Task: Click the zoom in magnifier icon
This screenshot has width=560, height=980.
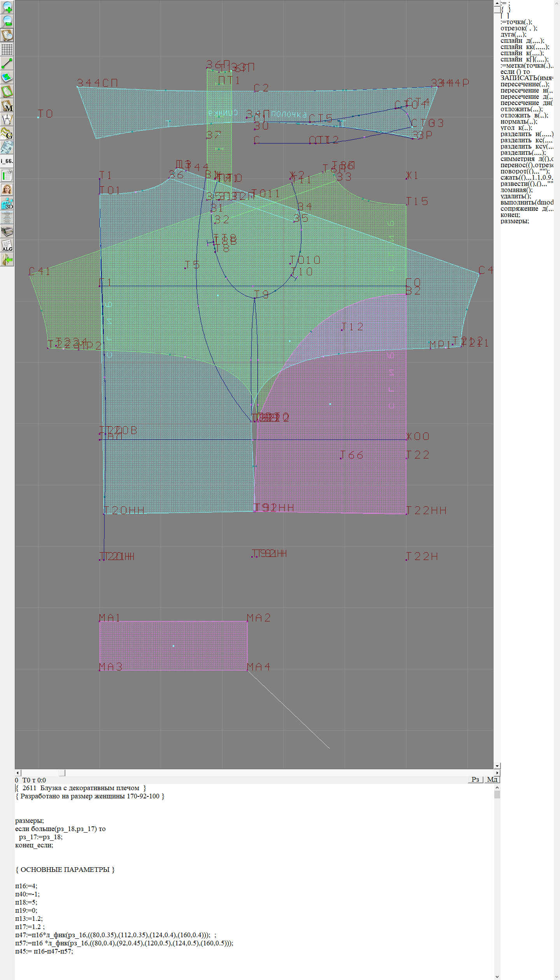Action: click(7, 7)
